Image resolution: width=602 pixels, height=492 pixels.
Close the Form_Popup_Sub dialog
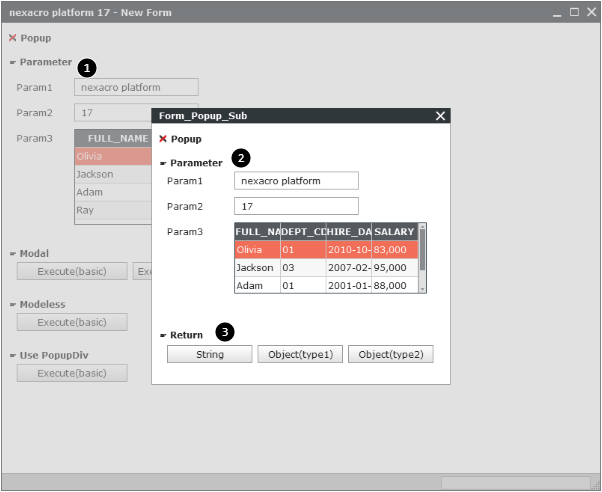coord(440,116)
